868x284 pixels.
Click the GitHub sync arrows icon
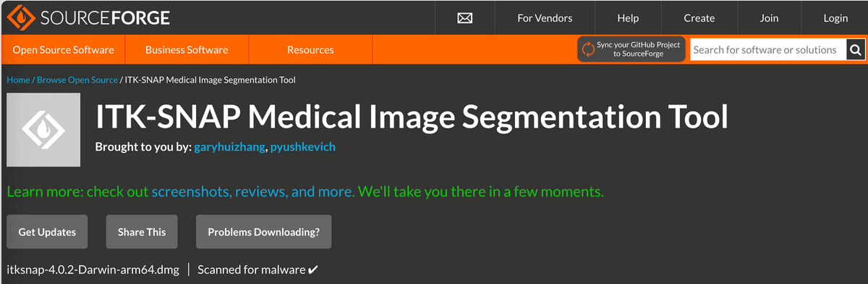pos(588,49)
